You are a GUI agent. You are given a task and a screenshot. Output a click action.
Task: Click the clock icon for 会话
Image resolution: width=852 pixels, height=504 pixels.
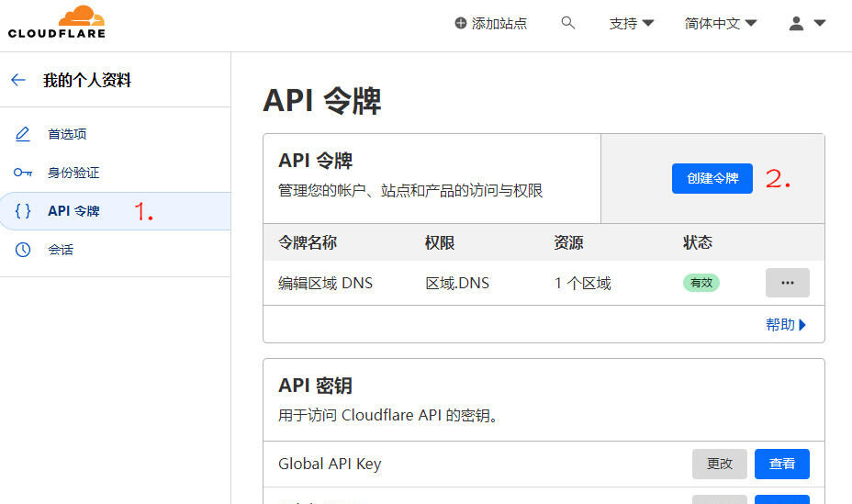coord(23,250)
